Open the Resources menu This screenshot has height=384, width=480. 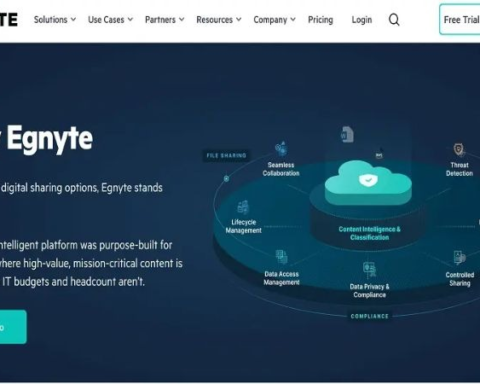[x=219, y=20]
